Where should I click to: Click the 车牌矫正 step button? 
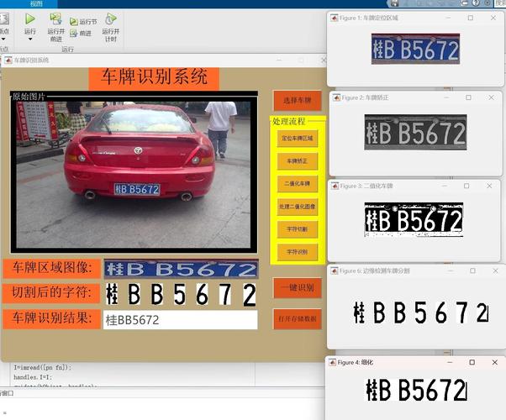point(297,160)
